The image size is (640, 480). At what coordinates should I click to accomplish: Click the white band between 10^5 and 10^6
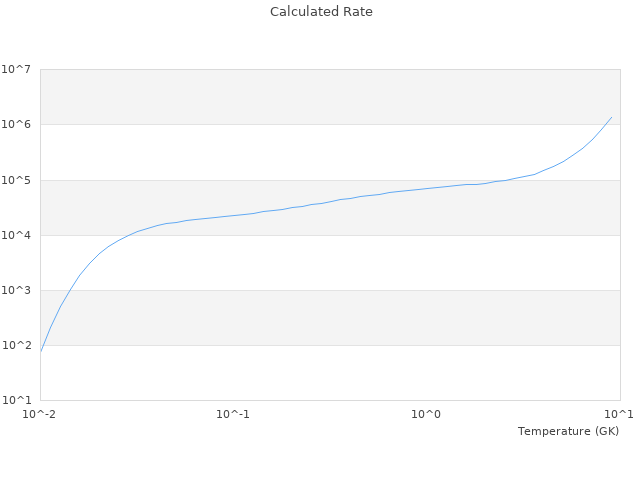(330, 152)
